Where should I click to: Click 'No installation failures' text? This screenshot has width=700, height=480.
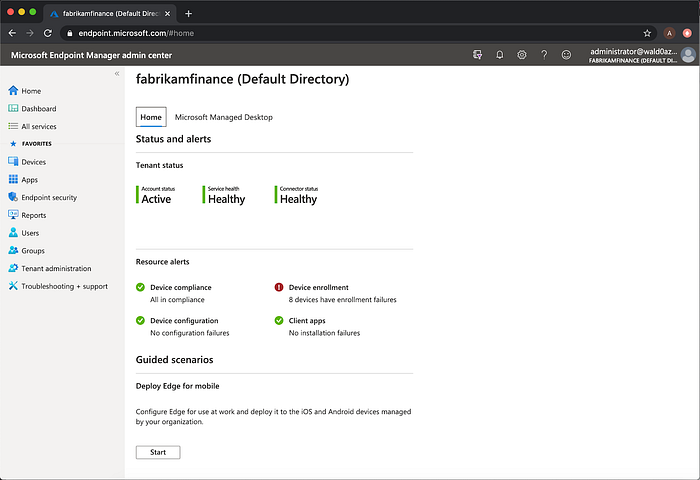(324, 333)
